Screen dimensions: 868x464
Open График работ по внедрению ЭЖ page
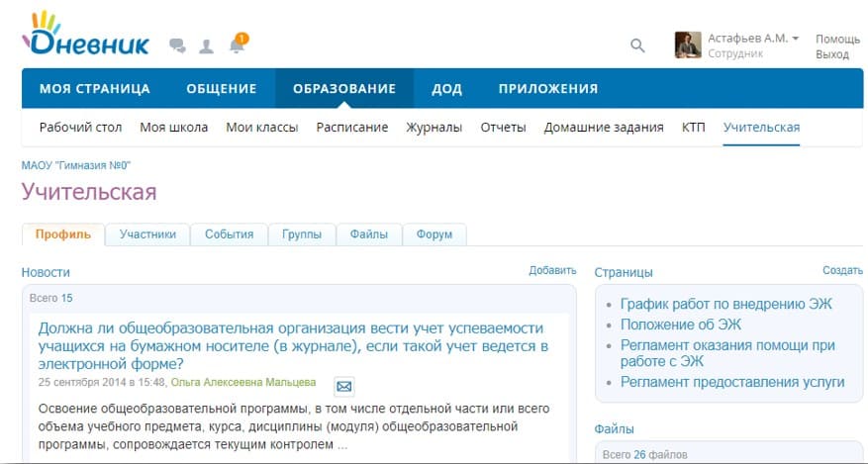[725, 304]
